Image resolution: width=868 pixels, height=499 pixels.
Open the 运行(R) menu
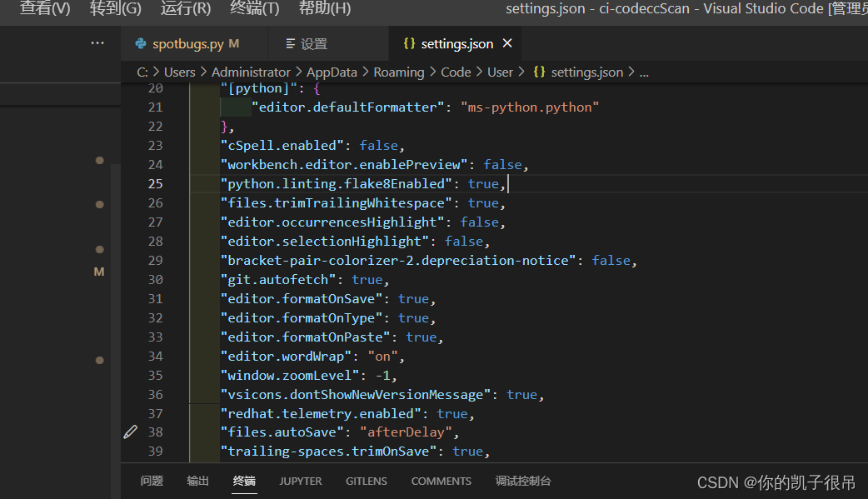point(185,9)
